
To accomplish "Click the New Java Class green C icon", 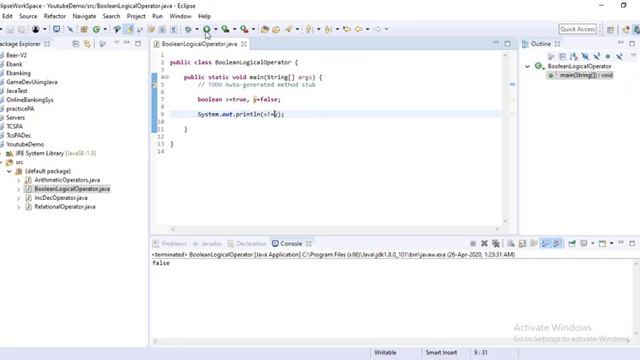I will click(x=96, y=29).
